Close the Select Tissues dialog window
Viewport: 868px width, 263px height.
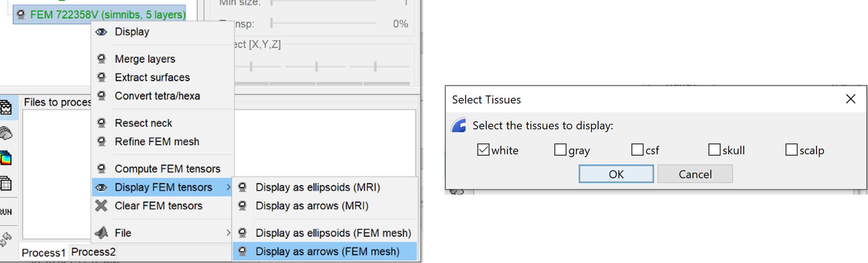850,99
